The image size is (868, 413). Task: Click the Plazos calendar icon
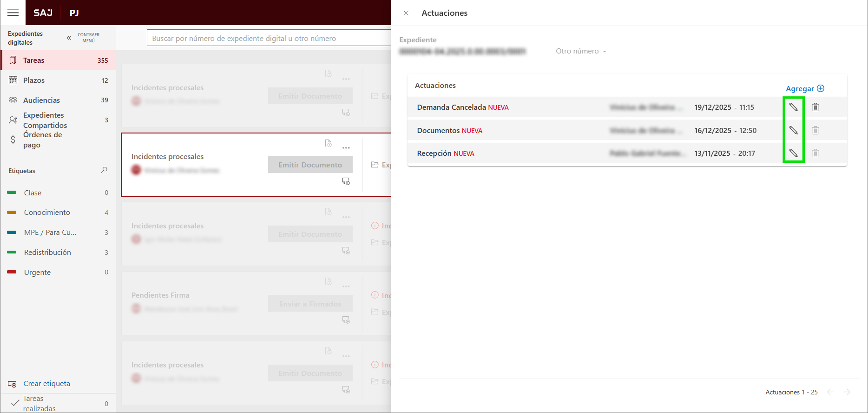point(13,80)
